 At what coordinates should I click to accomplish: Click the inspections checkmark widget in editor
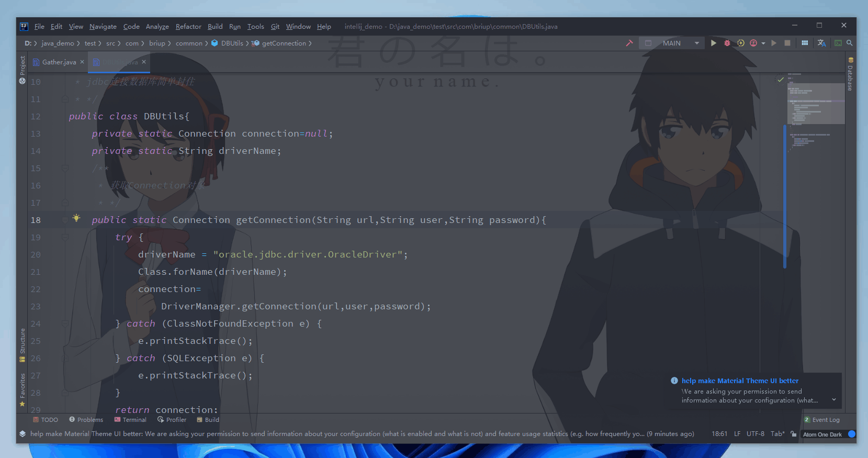tap(781, 80)
